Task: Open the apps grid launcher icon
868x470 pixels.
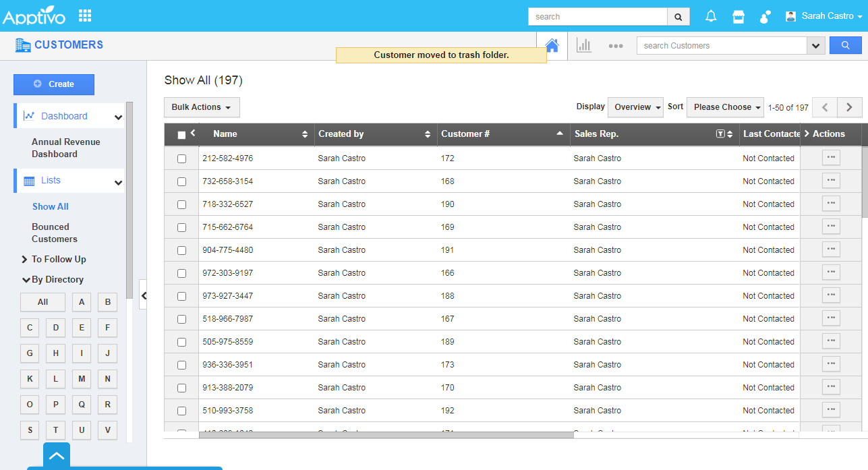Action: coord(85,16)
